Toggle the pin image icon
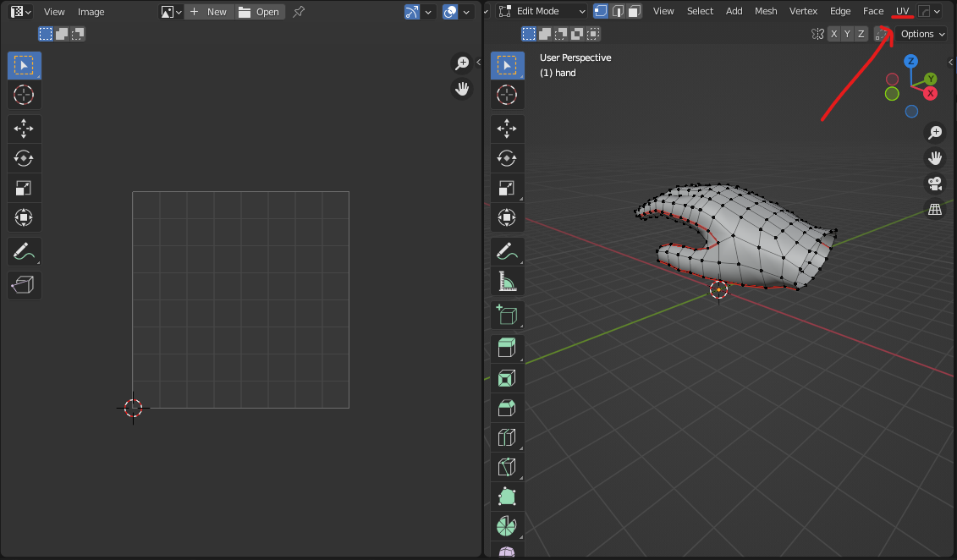Viewport: 957px width, 560px height. click(299, 12)
